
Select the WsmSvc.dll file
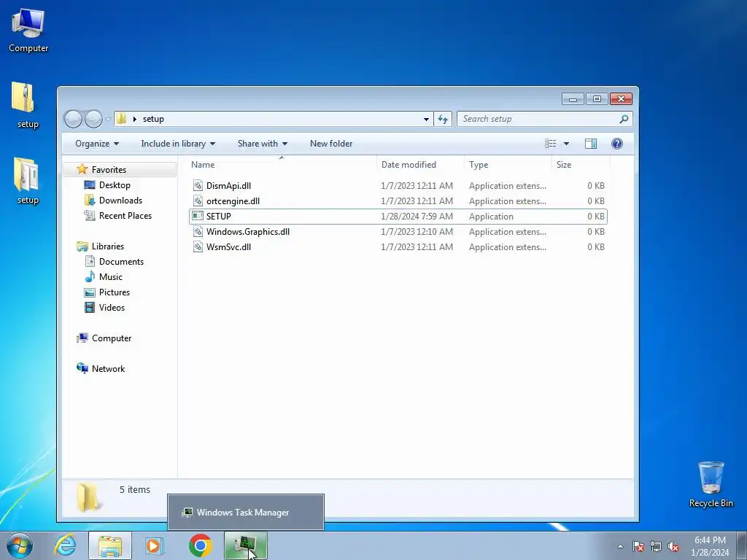click(x=398, y=246)
